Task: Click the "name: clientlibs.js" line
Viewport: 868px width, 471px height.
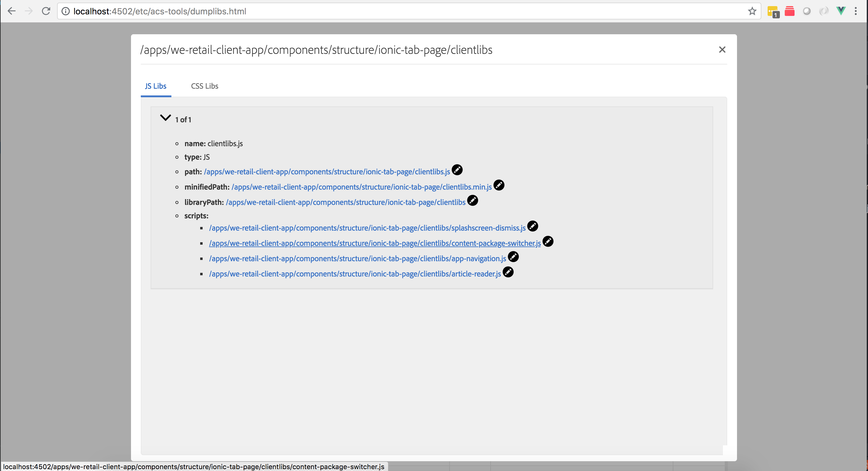Action: (214, 144)
